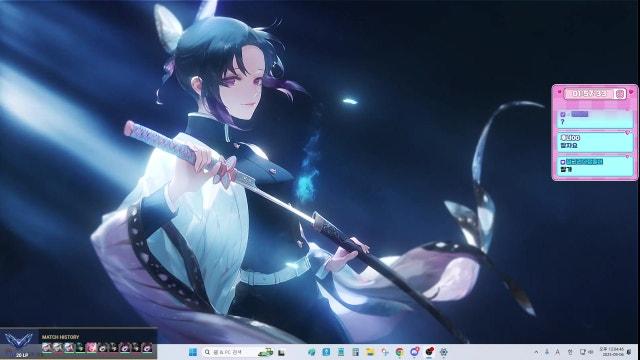Click the badge icon on the bottom chat message
Screen dimensions: 640x360
563,162
